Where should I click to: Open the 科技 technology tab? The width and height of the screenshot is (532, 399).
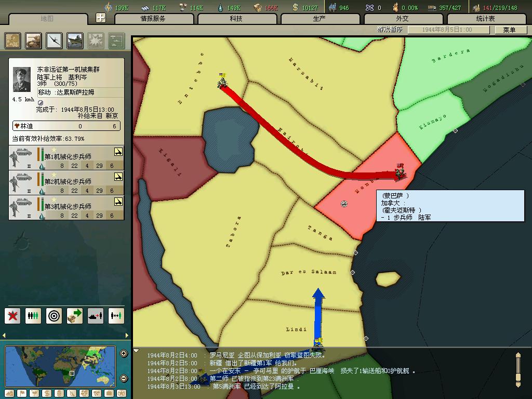click(236, 19)
